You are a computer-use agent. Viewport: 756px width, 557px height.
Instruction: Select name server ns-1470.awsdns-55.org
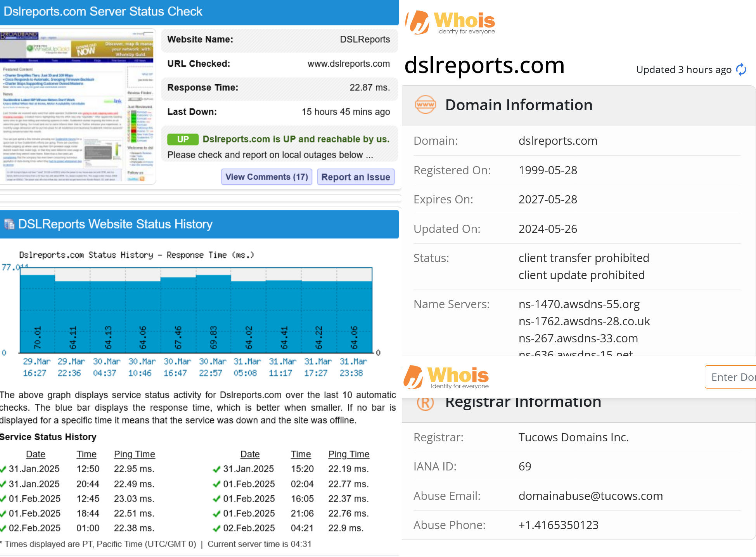point(579,304)
